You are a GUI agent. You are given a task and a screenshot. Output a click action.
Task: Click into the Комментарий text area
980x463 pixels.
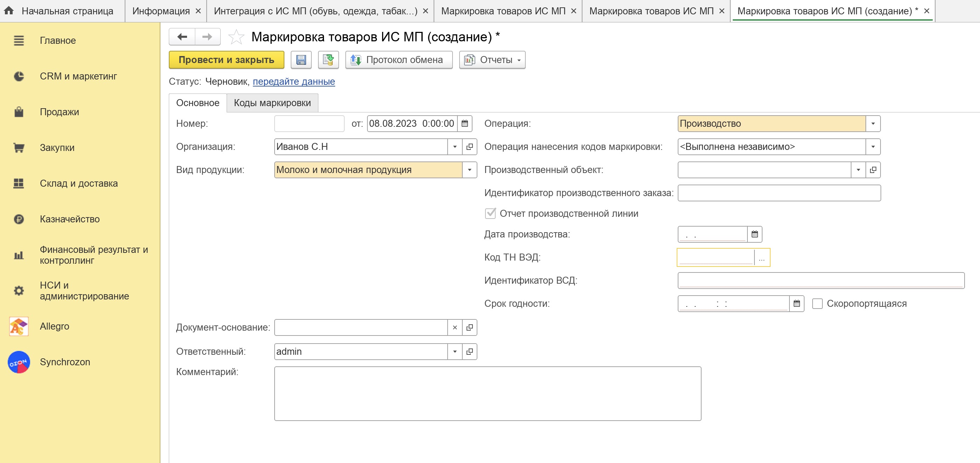click(487, 394)
